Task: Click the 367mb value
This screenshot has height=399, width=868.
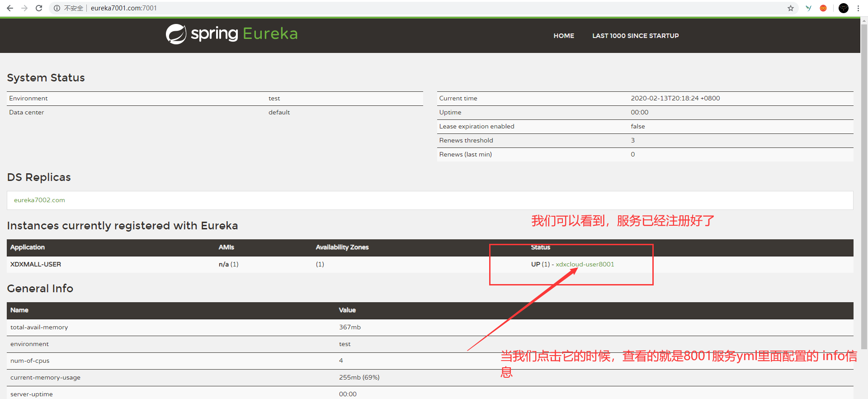Action: click(350, 327)
